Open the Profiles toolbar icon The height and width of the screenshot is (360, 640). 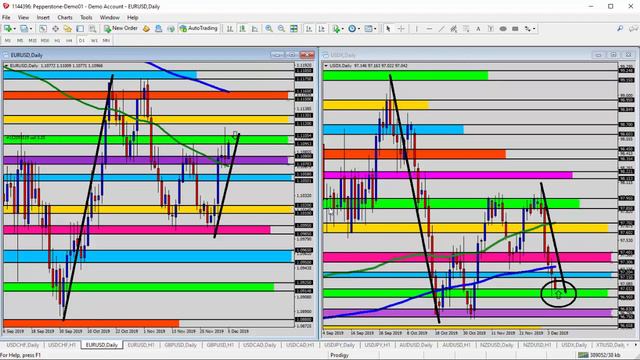24,29
